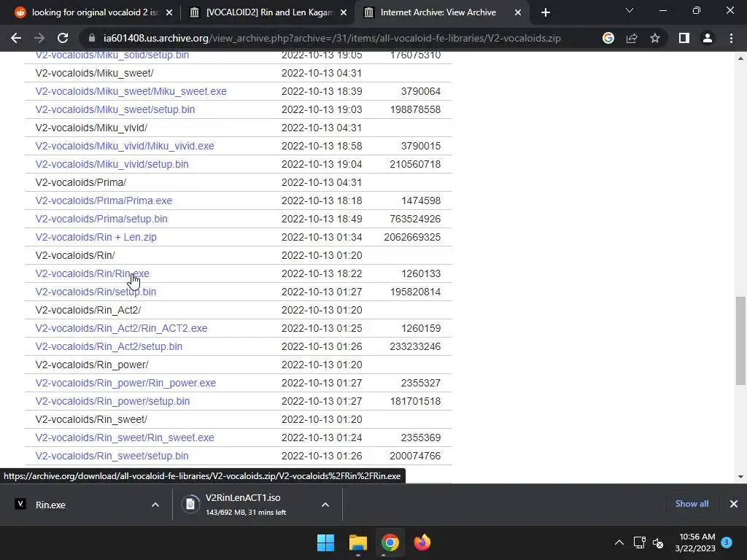Click the date 2022-10-13 18:22
This screenshot has height=560, width=747.
point(322,274)
